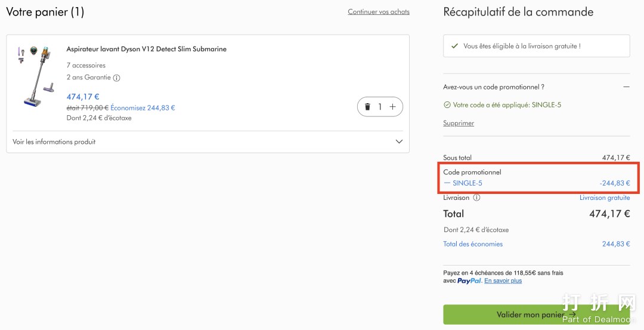Screen dimensions: 644x330
Task: Open PayPal 'En savoir plus' link
Action: click(x=503, y=281)
